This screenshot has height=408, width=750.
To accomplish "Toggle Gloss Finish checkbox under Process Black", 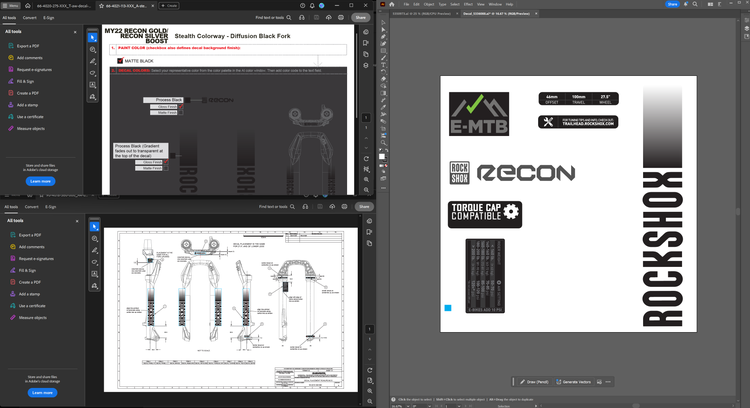I will (x=181, y=107).
